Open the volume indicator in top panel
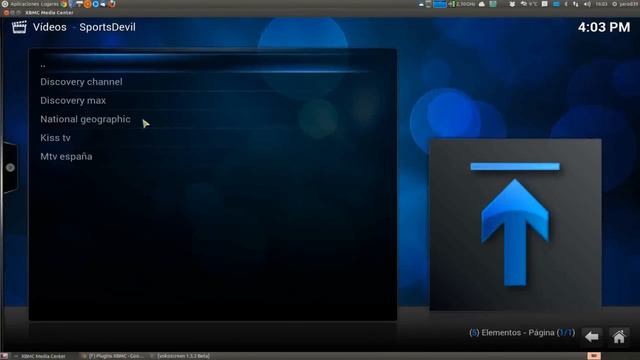Screen dimensions: 640x360 click(587, 4)
